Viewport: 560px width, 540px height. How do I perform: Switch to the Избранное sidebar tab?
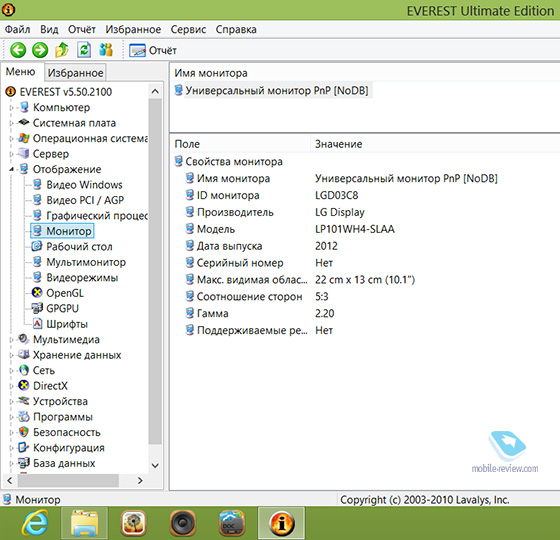tap(75, 73)
